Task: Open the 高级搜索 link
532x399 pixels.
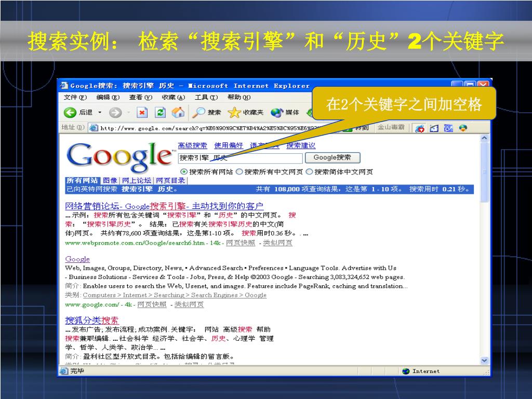Action: pyautogui.click(x=192, y=145)
